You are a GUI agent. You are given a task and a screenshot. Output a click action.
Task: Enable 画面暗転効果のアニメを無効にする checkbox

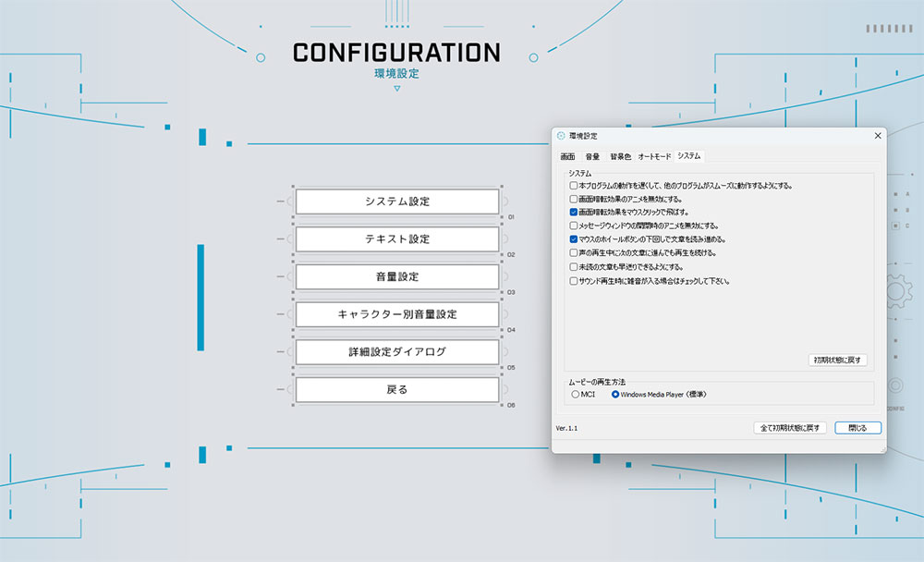pyautogui.click(x=574, y=199)
